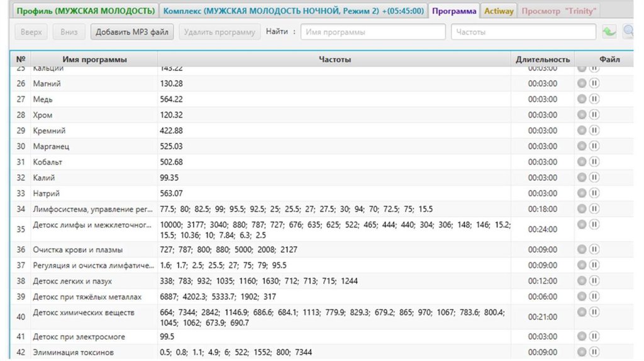
Task: Click the Длительность column header
Action: tap(543, 59)
